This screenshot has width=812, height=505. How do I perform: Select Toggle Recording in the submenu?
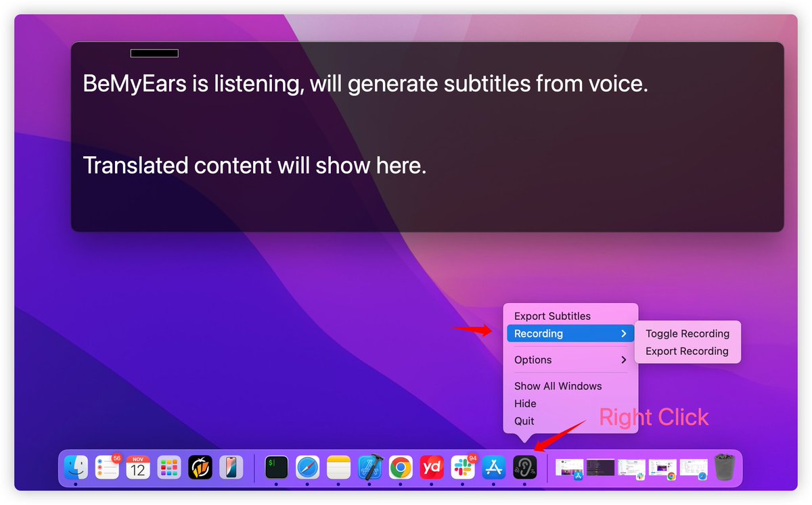tap(687, 333)
